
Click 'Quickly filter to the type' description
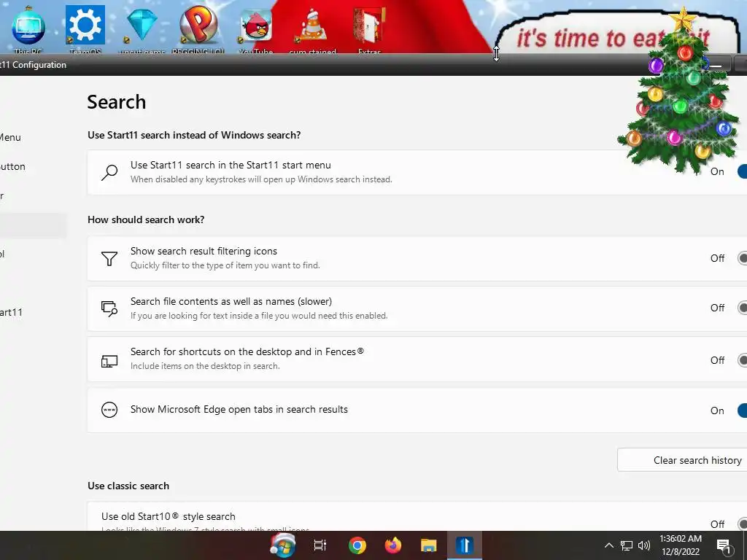point(225,265)
